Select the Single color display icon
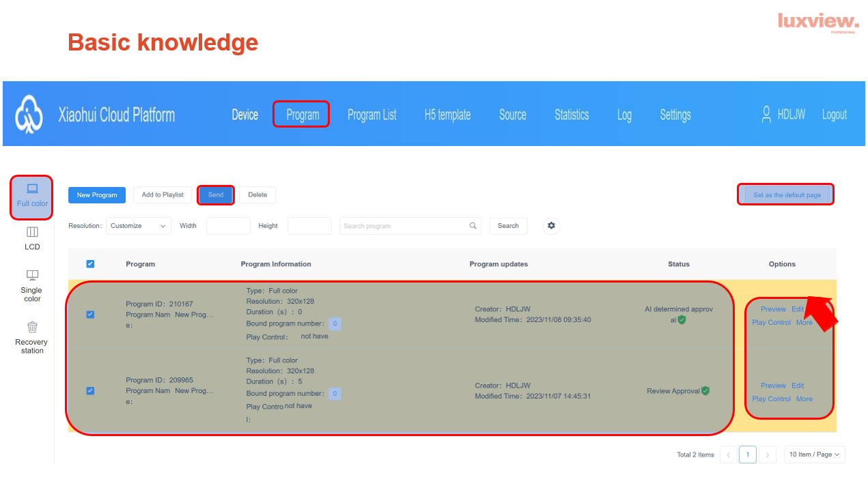This screenshot has width=868, height=490. (32, 276)
